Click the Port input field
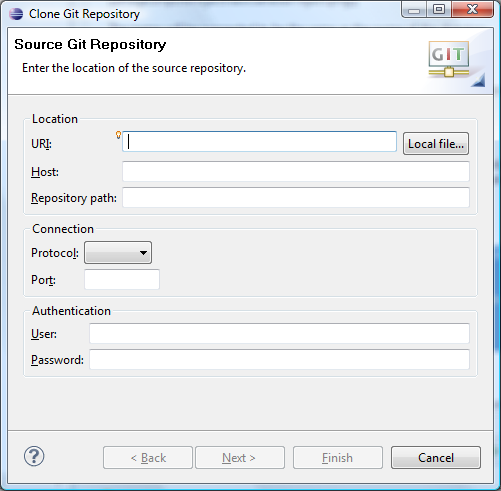Viewport: 501px width, 491px height. point(122,279)
